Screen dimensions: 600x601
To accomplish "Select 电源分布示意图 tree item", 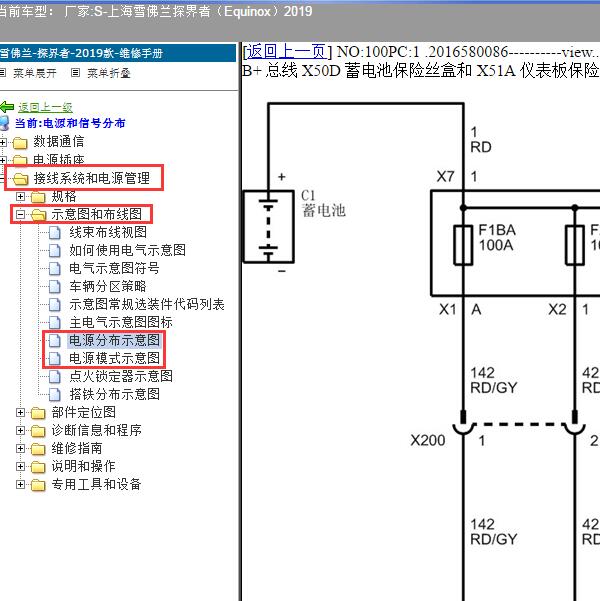I will [x=114, y=340].
